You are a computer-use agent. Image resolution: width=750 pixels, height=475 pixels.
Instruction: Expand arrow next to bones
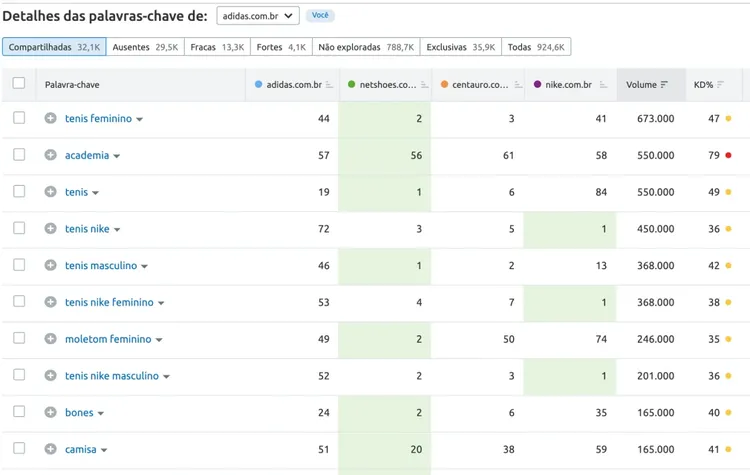click(100, 413)
